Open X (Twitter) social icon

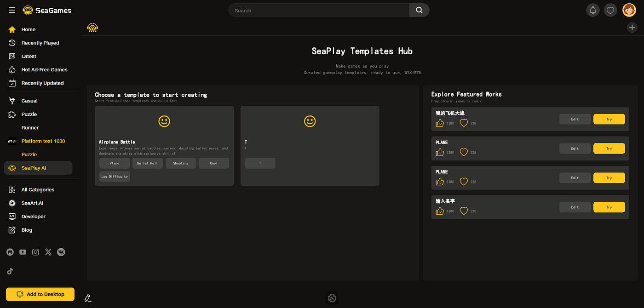click(48, 252)
